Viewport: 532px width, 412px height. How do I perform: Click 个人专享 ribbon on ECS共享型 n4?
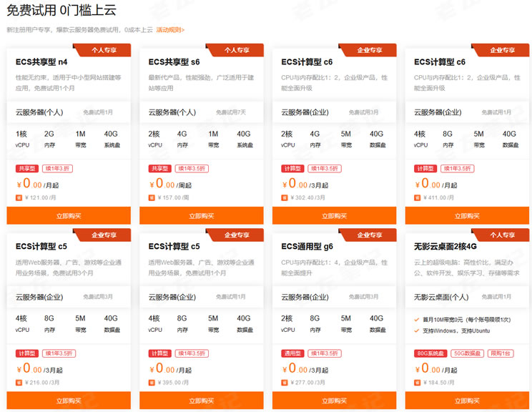point(104,50)
